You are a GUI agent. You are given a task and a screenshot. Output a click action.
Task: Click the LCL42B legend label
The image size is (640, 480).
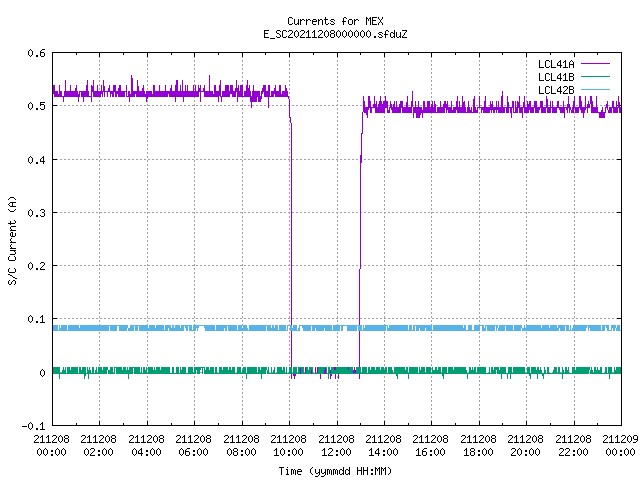[x=556, y=90]
